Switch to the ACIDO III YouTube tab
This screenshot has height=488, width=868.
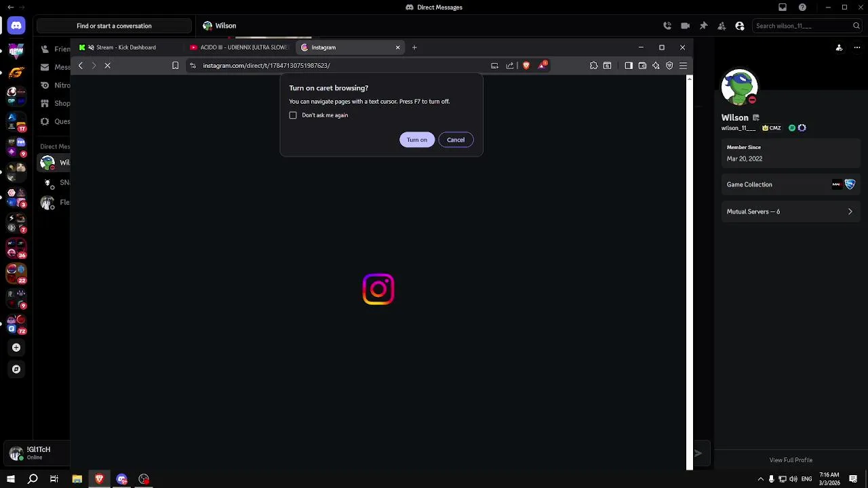coord(239,47)
